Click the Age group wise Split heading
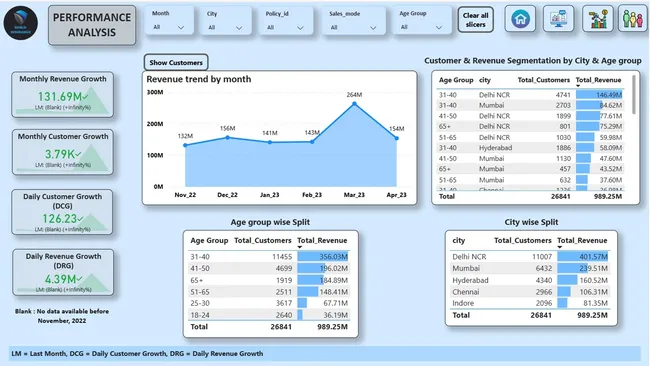This screenshot has height=366, width=650. [270, 222]
